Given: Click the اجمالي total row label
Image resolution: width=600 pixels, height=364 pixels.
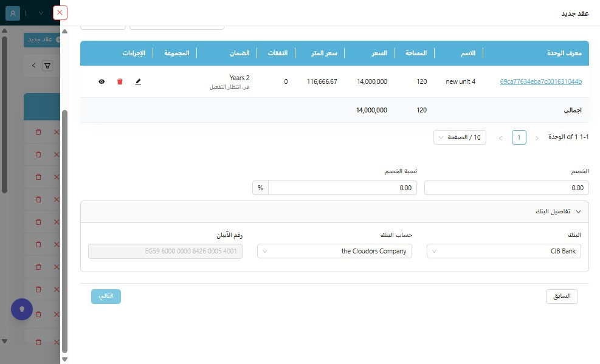Looking at the screenshot, I should pyautogui.click(x=573, y=110).
